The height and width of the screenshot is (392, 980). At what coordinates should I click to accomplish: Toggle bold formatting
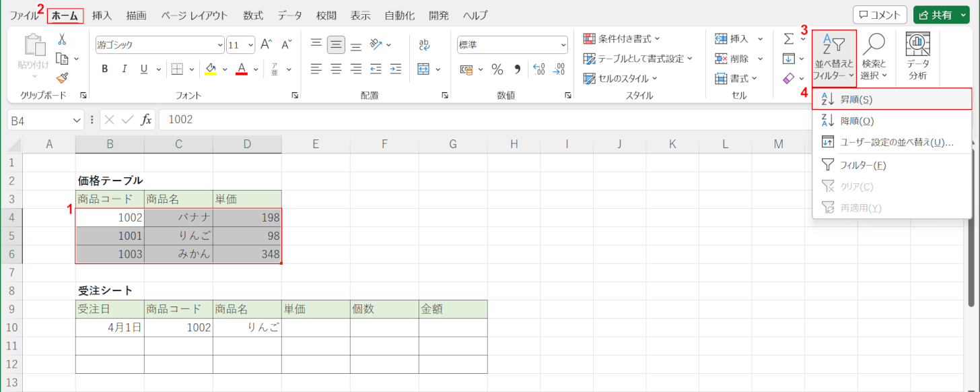pos(105,69)
